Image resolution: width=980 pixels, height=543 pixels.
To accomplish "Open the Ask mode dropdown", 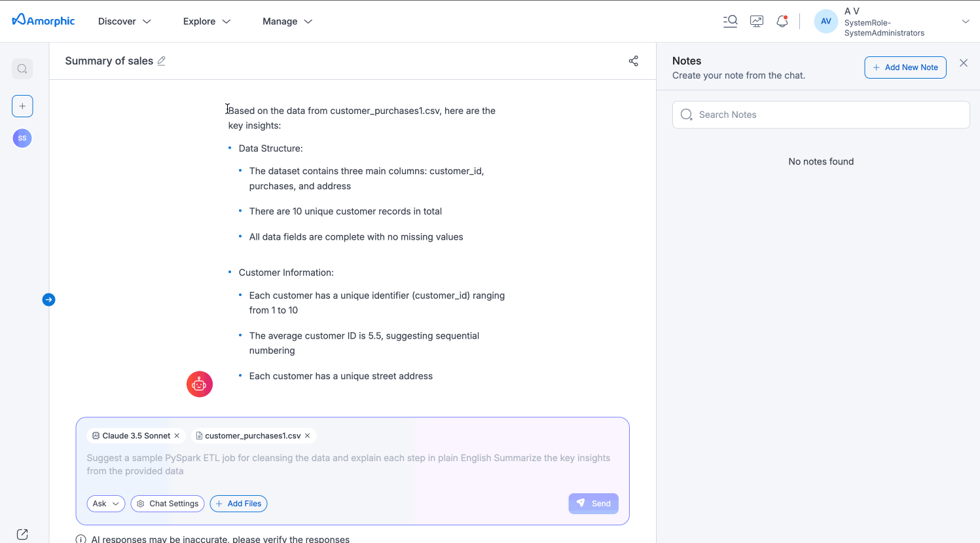I will point(105,504).
